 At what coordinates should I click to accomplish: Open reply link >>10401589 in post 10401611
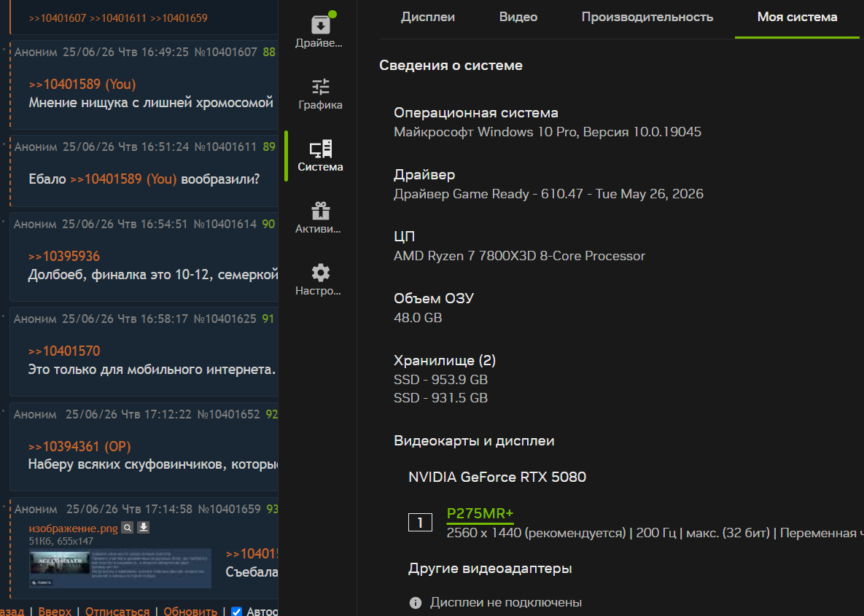[123, 179]
